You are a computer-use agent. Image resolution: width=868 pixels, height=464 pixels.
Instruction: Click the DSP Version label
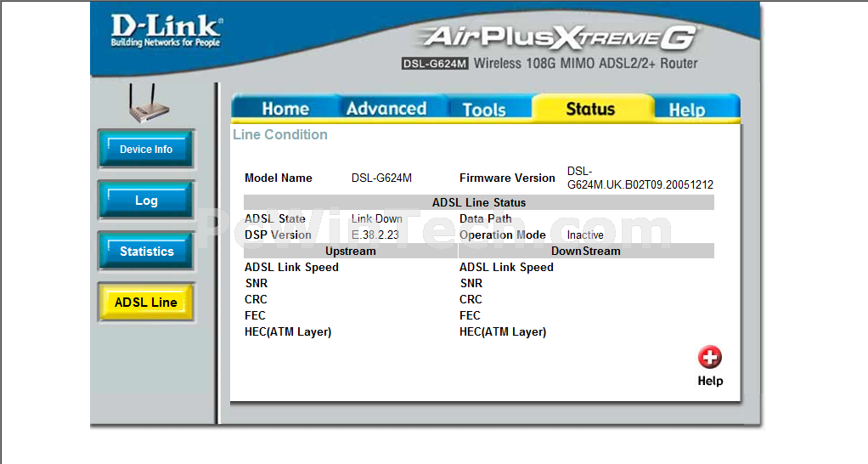[x=278, y=235]
